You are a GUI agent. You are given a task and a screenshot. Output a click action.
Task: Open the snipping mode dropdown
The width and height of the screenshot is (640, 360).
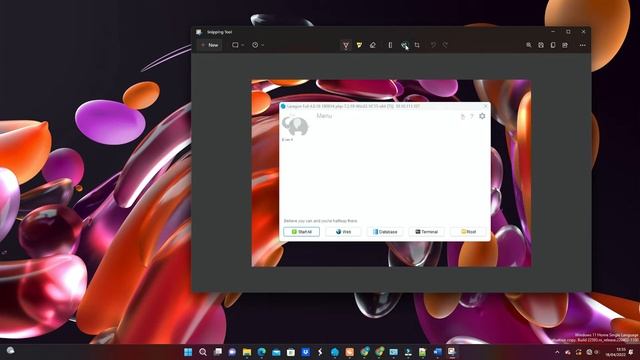coord(238,45)
